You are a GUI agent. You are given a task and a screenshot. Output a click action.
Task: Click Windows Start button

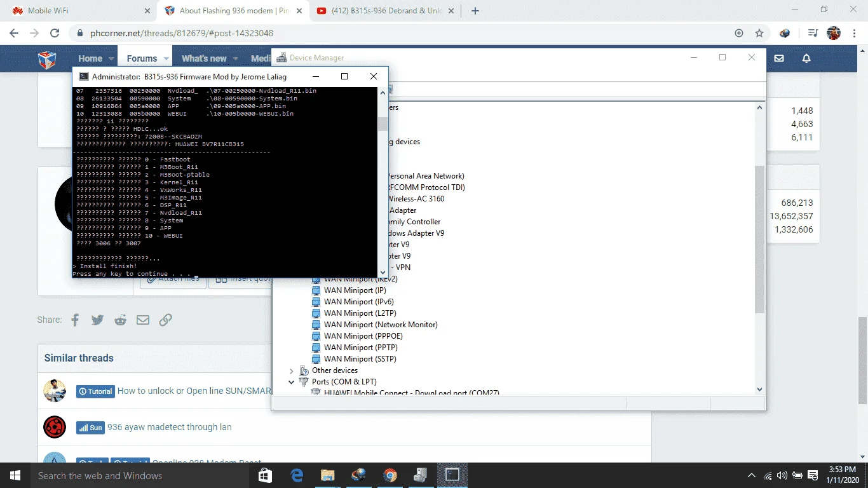15,475
